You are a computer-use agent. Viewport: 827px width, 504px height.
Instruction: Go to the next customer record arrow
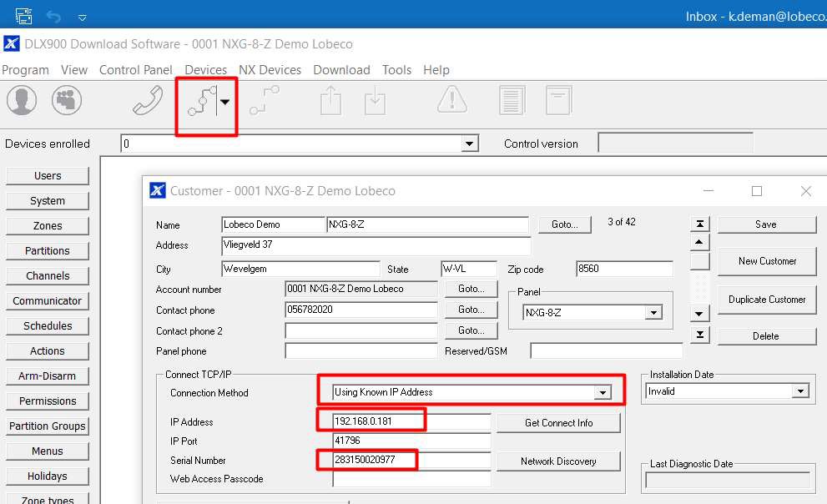pos(699,314)
